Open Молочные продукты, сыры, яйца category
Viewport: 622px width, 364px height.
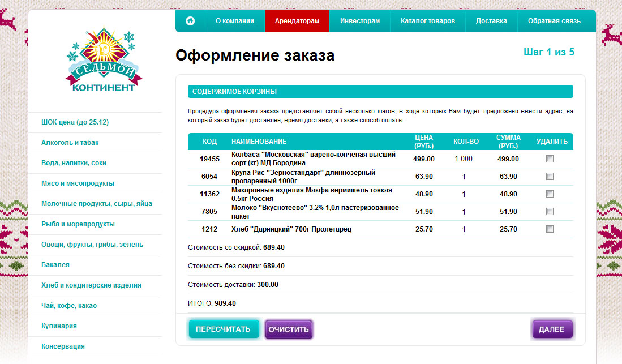coord(97,204)
